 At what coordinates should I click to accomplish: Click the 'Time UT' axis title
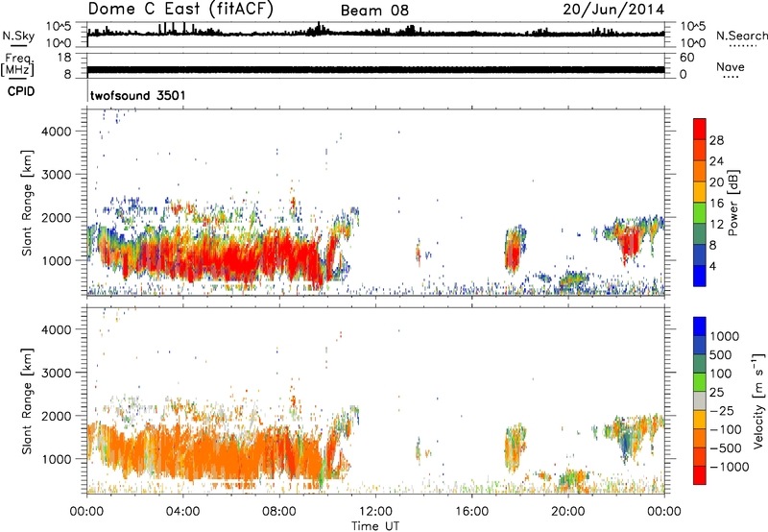(375, 525)
